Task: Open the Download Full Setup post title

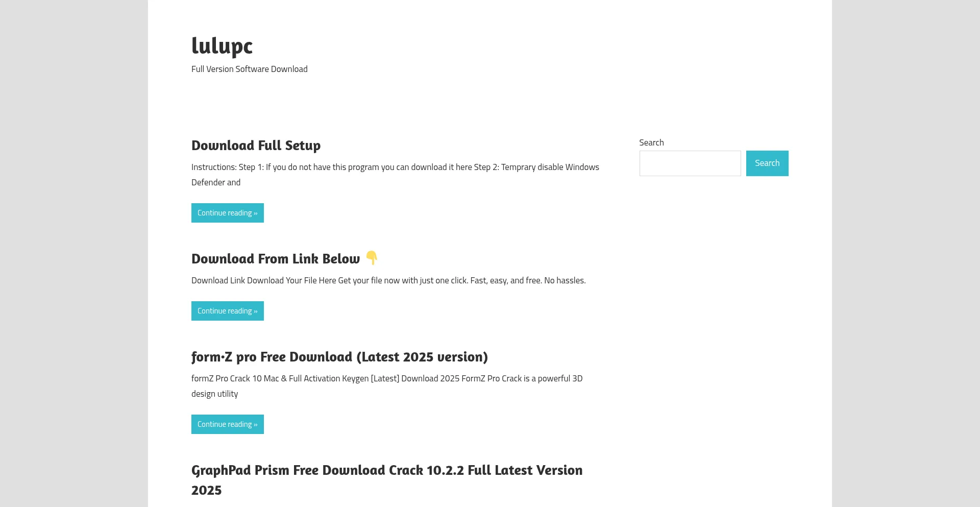Action: tap(256, 146)
